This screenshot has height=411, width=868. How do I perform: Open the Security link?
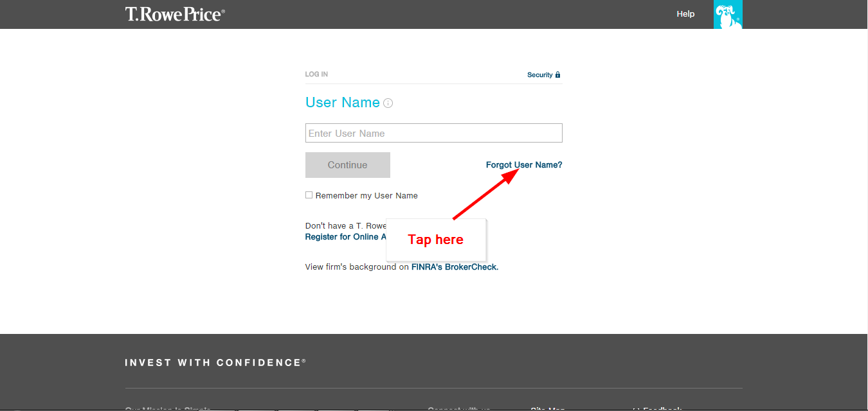(x=544, y=74)
